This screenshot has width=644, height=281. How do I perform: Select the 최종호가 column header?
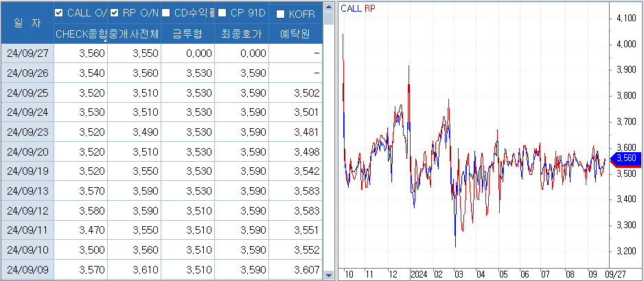(x=241, y=34)
